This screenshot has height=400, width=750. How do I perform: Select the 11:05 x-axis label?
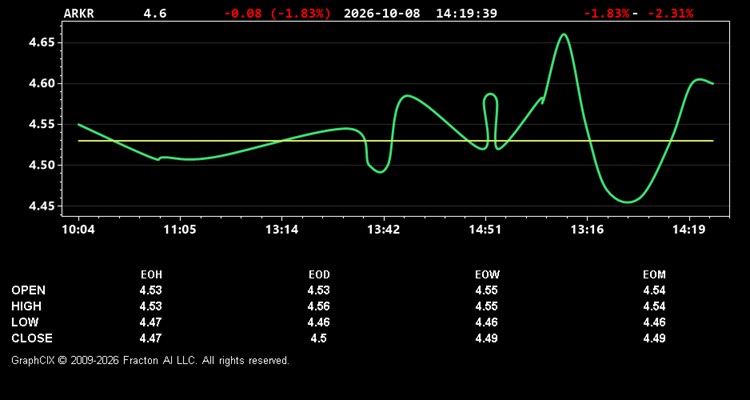(x=180, y=230)
